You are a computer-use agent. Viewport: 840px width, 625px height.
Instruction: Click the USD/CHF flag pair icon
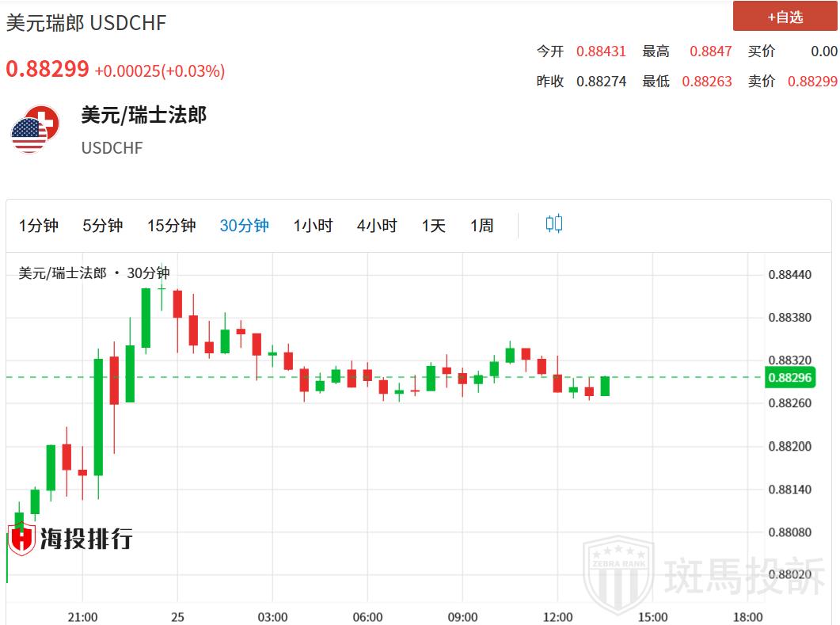[35, 129]
